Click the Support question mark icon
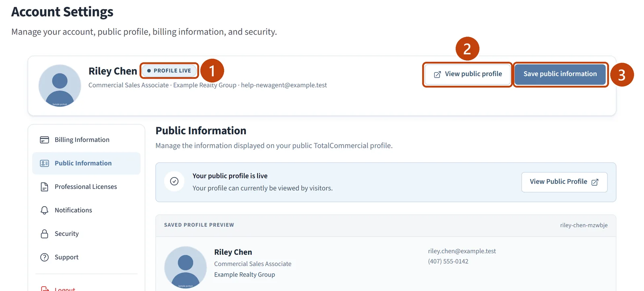This screenshot has height=291, width=644. point(44,257)
